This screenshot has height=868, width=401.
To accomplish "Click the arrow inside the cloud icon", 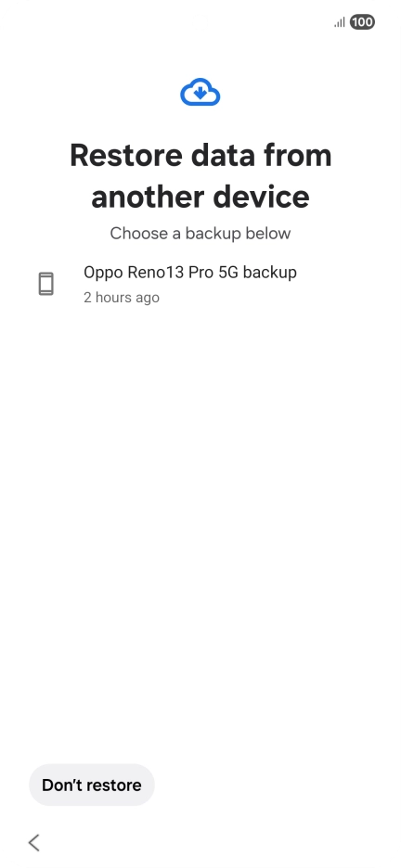I will pos(200,93).
